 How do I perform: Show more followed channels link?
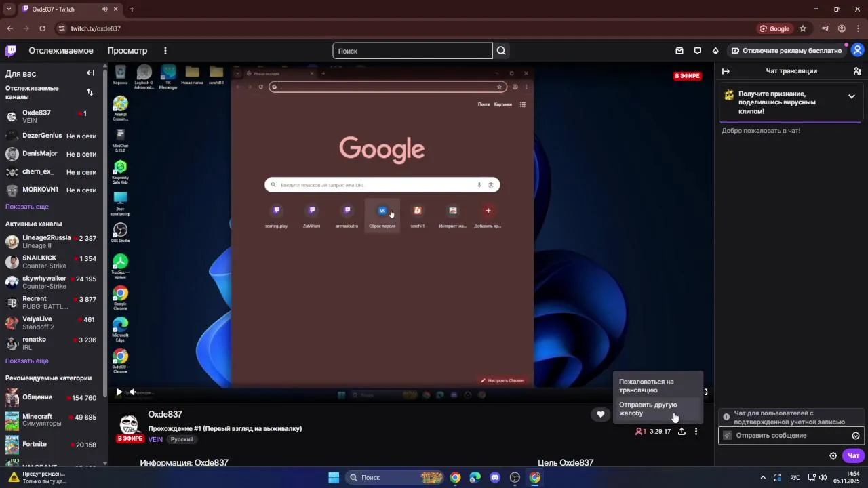pos(27,207)
